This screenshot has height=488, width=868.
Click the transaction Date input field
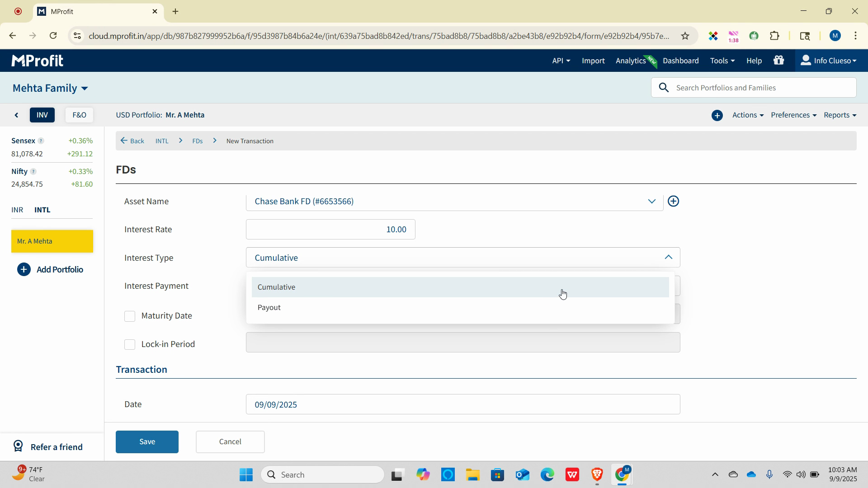pyautogui.click(x=462, y=404)
